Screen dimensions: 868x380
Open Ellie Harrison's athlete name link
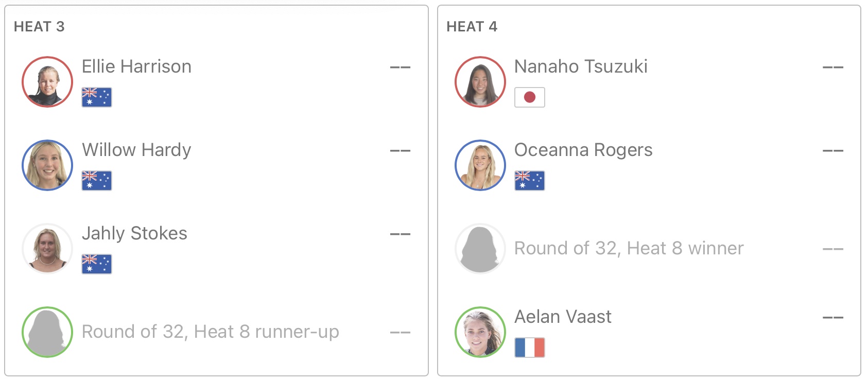tap(136, 66)
